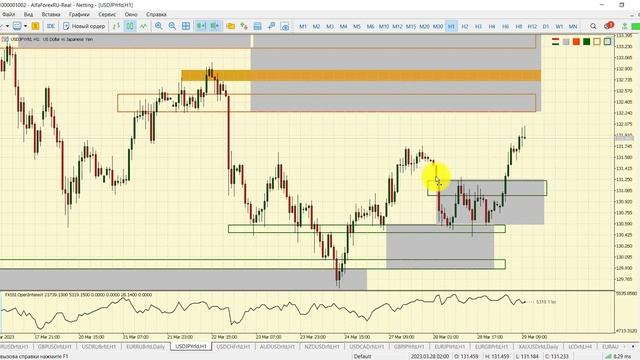Open dropdown arrow beside chat bubble icon
Image resolution: width=640 pixels, height=360 pixels.
[25, 26]
